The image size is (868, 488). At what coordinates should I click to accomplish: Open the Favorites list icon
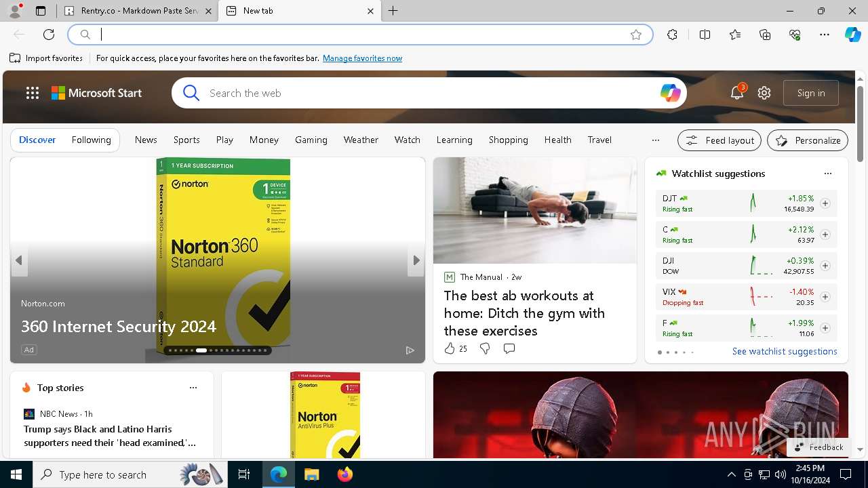pyautogui.click(x=735, y=35)
